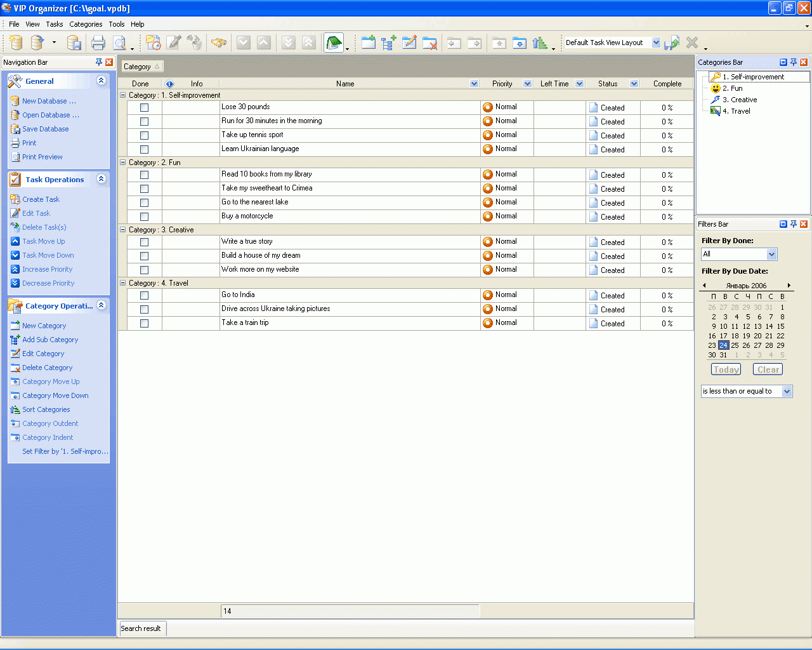
Task: Tick the Done checkbox for 'Go to India'
Action: click(144, 296)
